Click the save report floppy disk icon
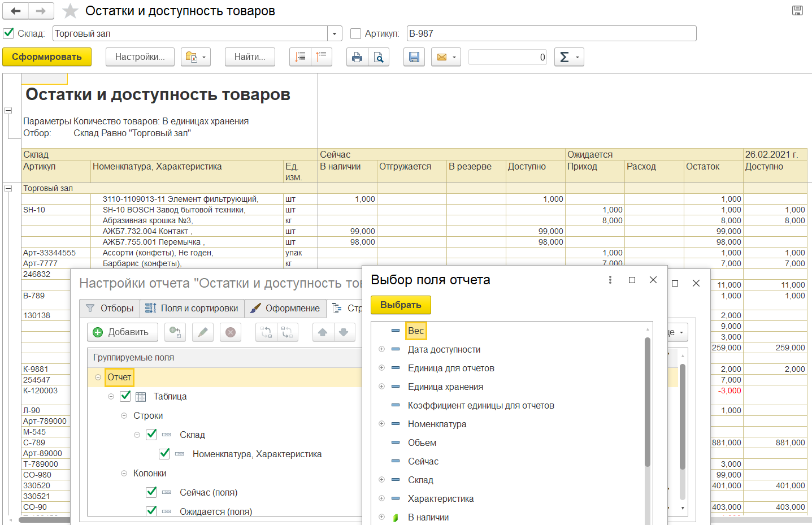This screenshot has width=812, height=525. click(x=414, y=57)
